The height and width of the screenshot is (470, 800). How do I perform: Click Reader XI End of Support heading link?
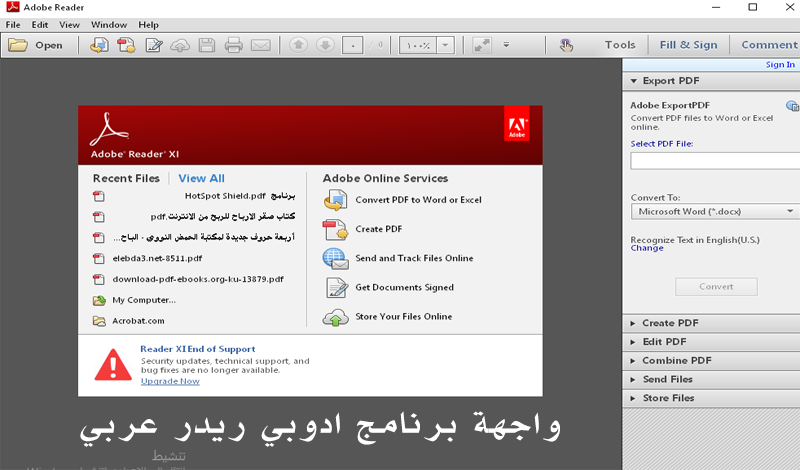coord(197,349)
